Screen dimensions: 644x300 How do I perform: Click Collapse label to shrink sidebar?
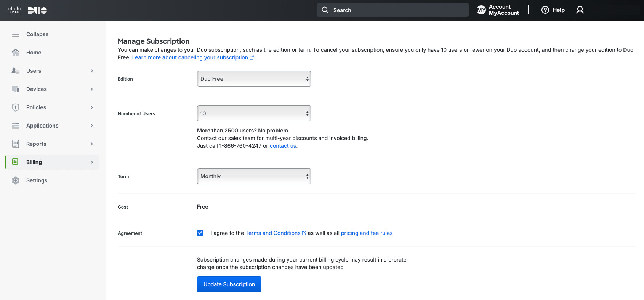point(37,34)
